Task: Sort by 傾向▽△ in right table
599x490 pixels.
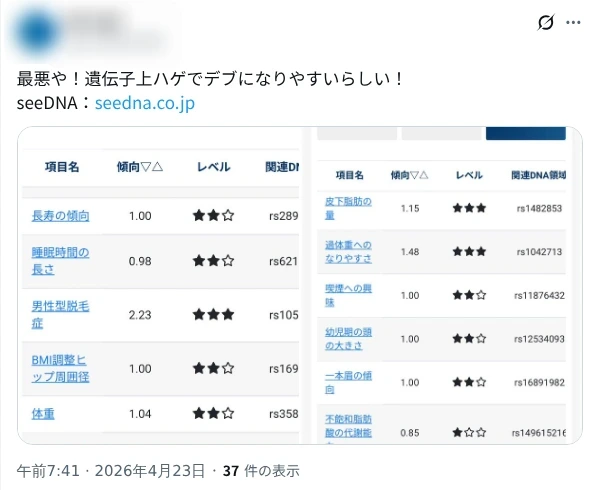Action: click(409, 175)
